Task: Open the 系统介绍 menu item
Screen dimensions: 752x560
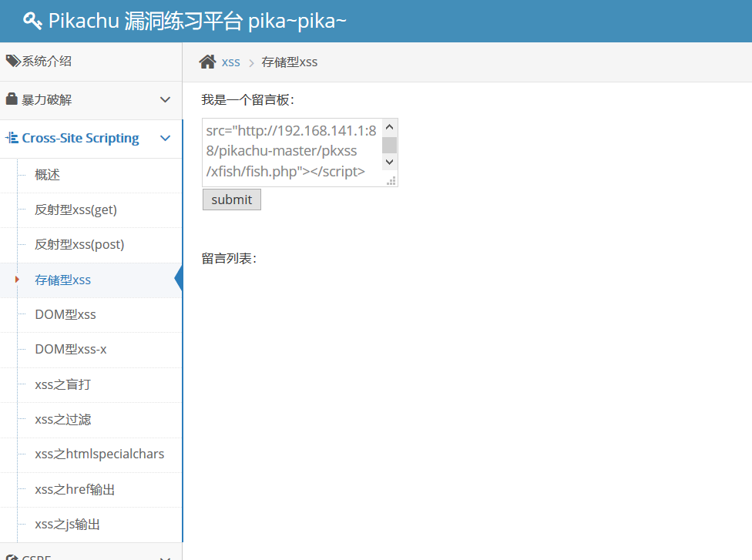Action: 91,62
